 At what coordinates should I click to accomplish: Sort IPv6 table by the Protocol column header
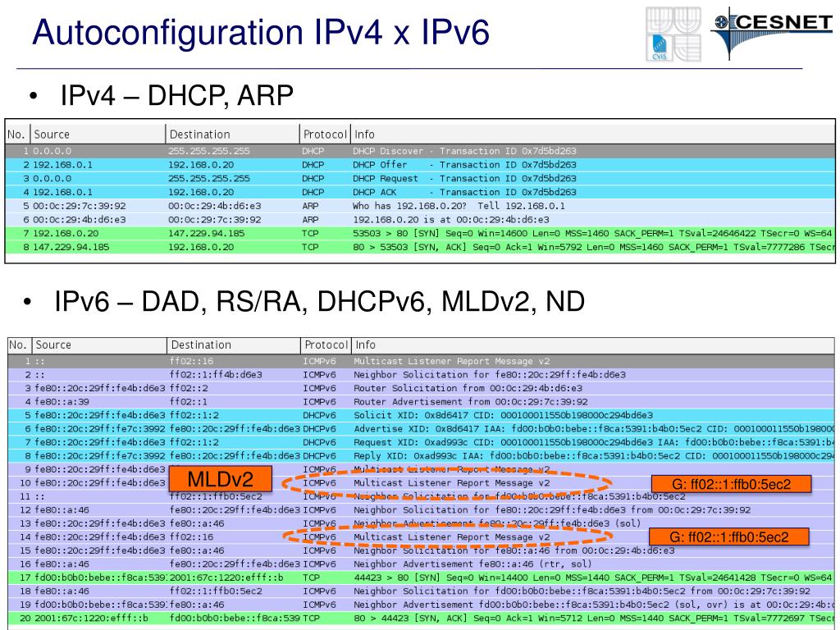click(326, 345)
